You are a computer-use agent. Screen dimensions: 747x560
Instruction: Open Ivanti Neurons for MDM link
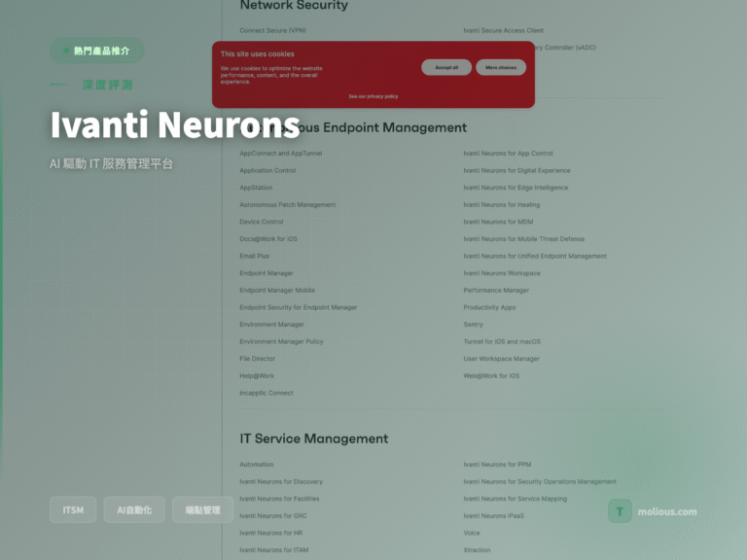click(x=498, y=222)
